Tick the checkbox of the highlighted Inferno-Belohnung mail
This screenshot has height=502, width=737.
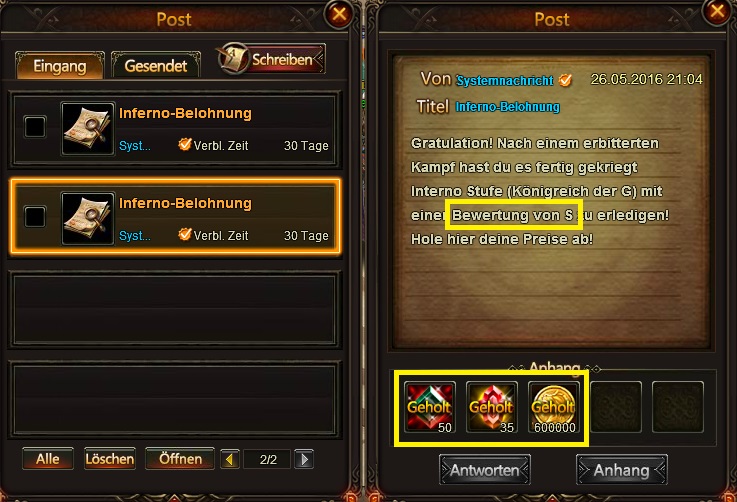[x=35, y=217]
